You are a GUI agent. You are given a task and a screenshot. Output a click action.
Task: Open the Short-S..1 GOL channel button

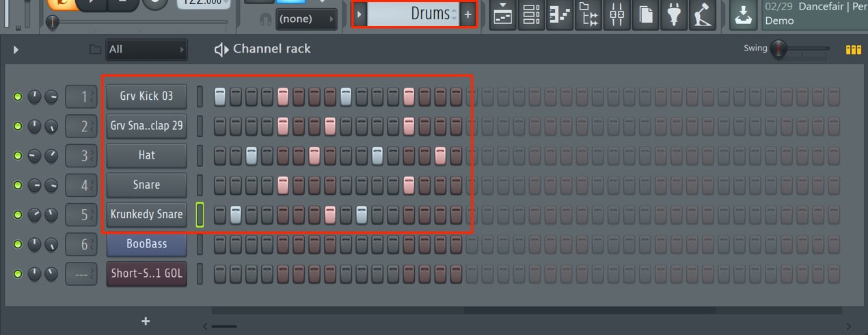click(146, 273)
